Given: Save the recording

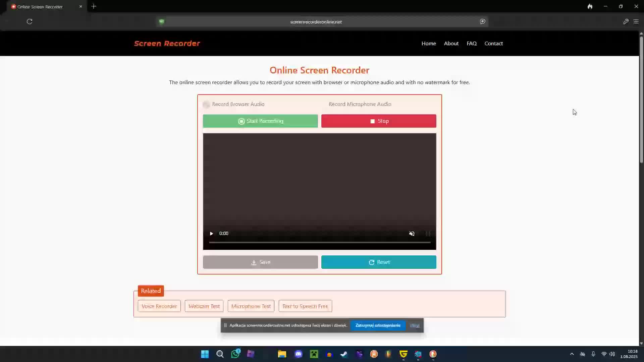Looking at the screenshot, I should coord(260,262).
